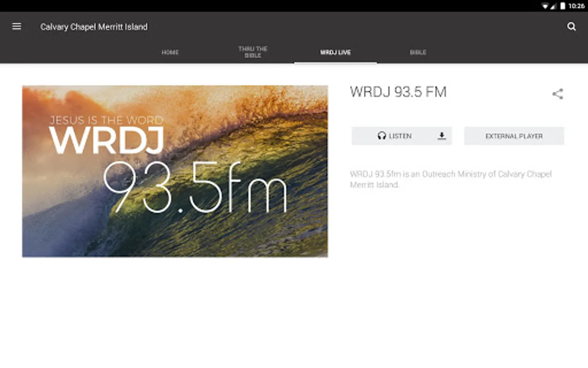Open the Thru the Bible tab

point(253,52)
